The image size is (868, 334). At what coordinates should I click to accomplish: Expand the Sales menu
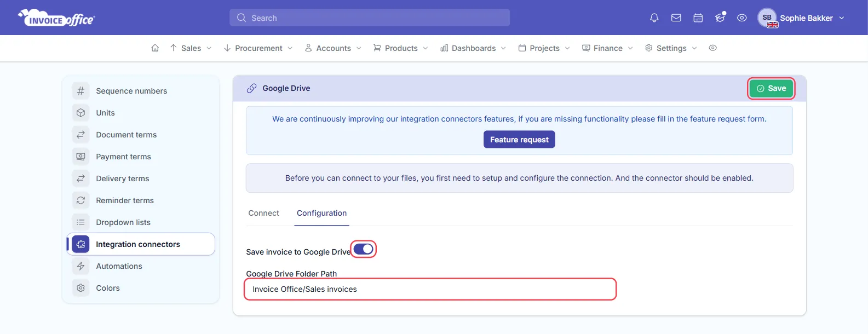click(x=191, y=48)
